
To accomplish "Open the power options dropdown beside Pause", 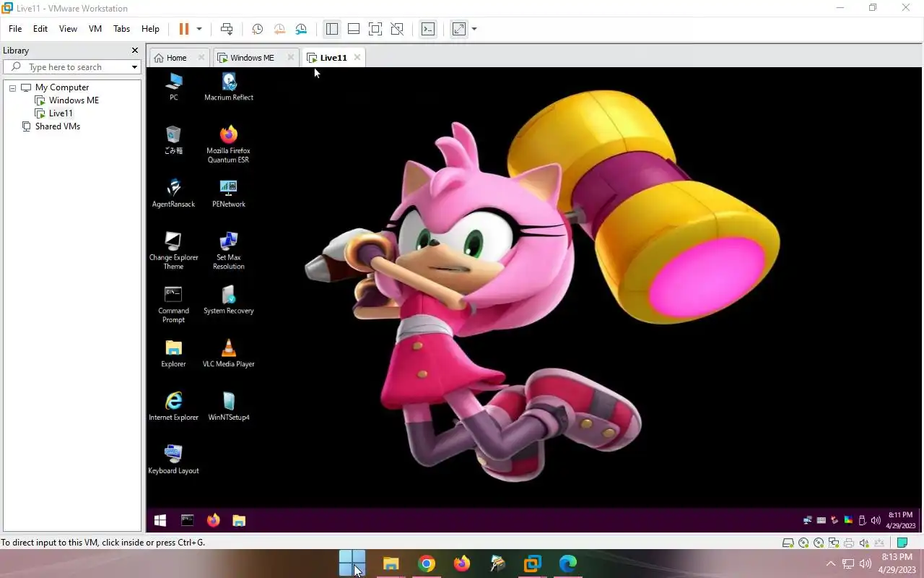I will click(199, 29).
